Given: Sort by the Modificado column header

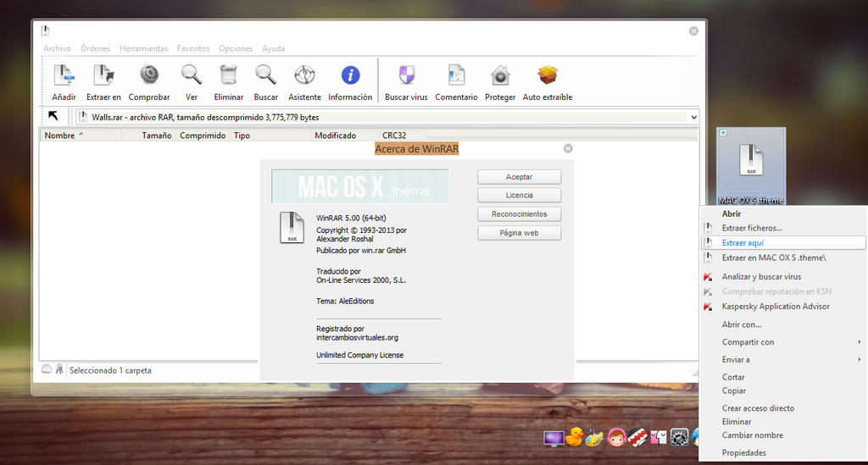Looking at the screenshot, I should coord(344,136).
